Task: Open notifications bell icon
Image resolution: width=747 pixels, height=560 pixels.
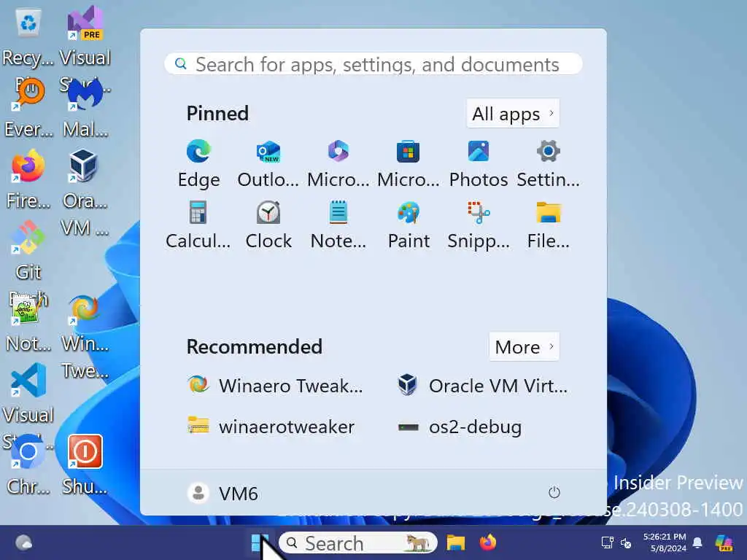Action: click(697, 542)
